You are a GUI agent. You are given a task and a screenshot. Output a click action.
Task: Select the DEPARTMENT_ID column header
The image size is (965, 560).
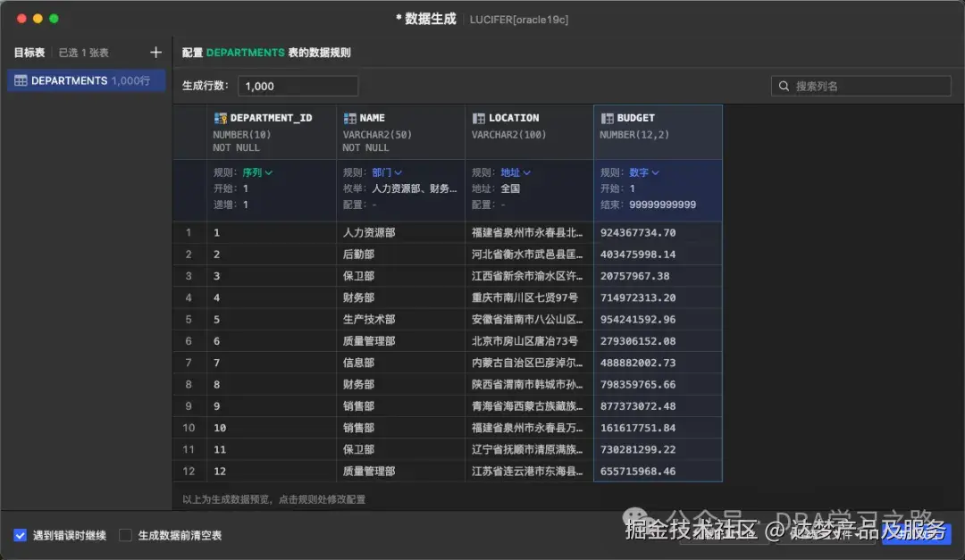tap(272, 131)
